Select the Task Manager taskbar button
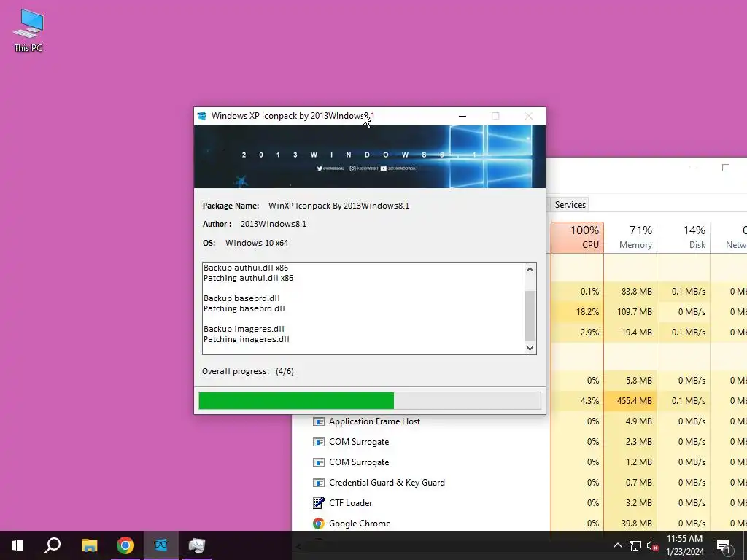The width and height of the screenshot is (747, 560). (197, 545)
